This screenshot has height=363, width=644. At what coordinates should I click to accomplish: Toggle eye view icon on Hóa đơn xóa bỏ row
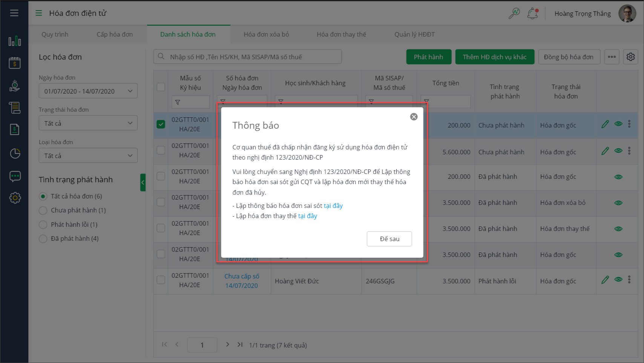[x=618, y=203]
